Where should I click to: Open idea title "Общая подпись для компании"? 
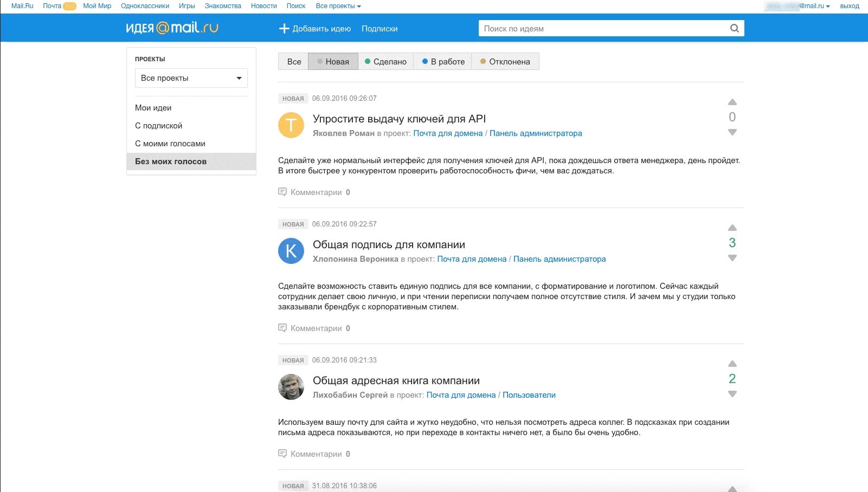(x=389, y=244)
